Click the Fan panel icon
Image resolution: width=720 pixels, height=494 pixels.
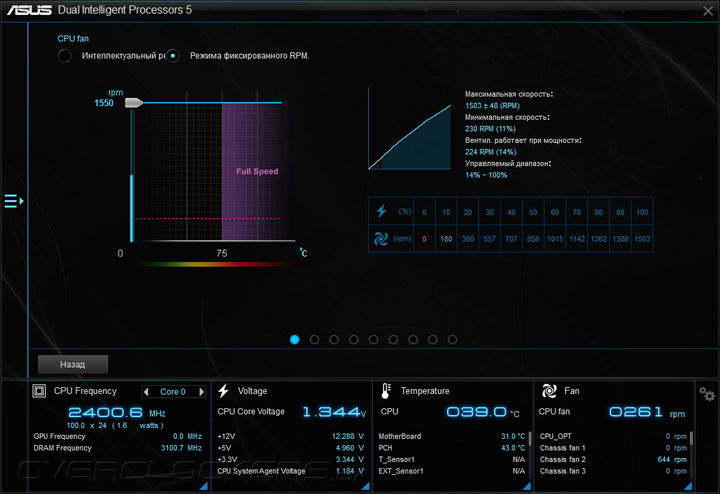click(x=549, y=391)
